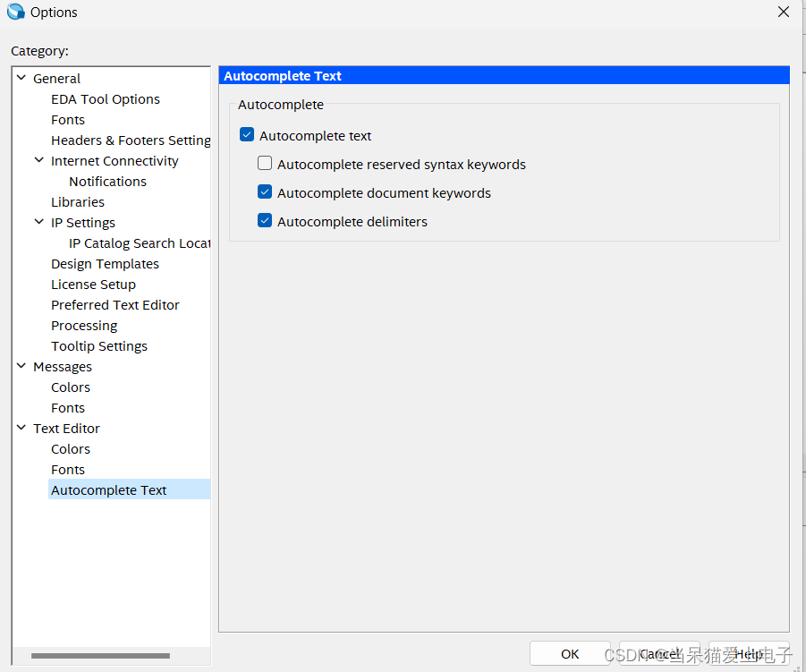Viewport: 806px width, 672px height.
Task: Click the OK button
Action: click(570, 653)
